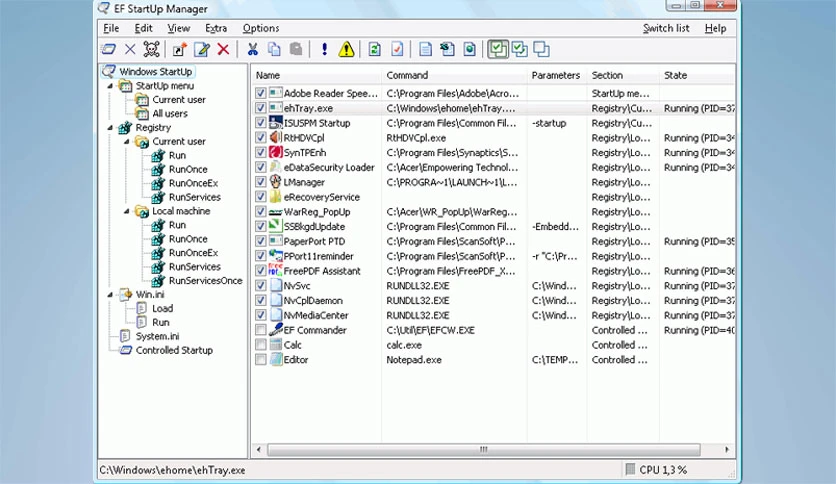The image size is (836, 484).
Task: Click the Notepad.exe command cell
Action: click(414, 360)
